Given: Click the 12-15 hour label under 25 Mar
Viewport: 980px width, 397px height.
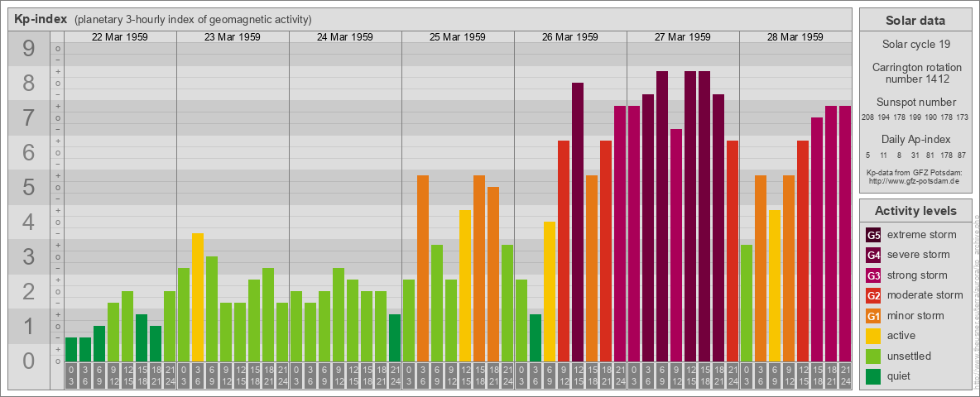Looking at the screenshot, I should point(465,375).
